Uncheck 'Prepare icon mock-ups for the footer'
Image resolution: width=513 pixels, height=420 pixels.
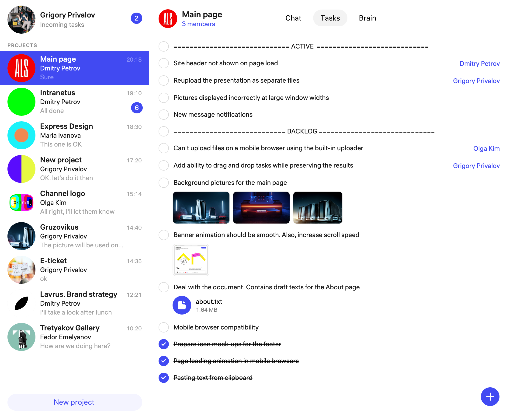click(x=164, y=344)
